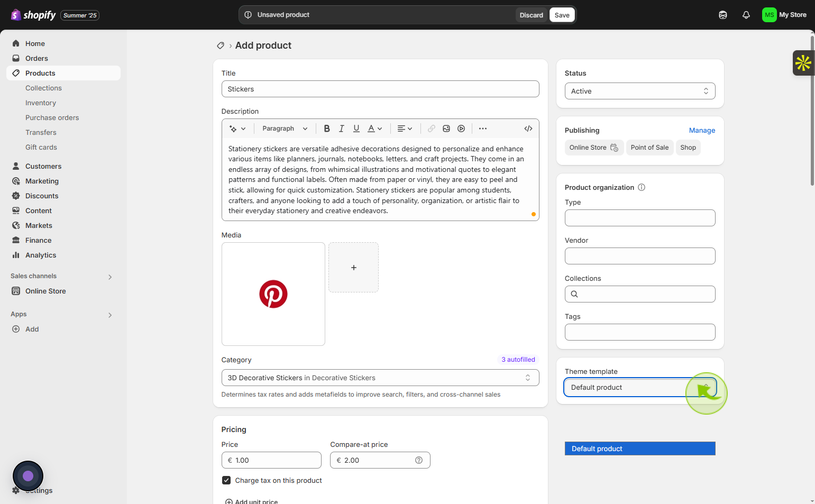Viewport: 815px width, 504px height.
Task: Open the My Store account menu
Action: (784, 15)
